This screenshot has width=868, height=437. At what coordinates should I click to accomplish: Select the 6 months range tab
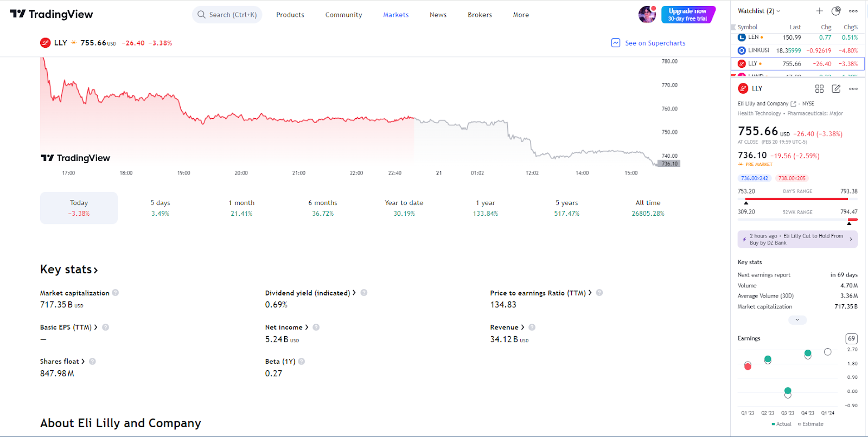(x=323, y=208)
